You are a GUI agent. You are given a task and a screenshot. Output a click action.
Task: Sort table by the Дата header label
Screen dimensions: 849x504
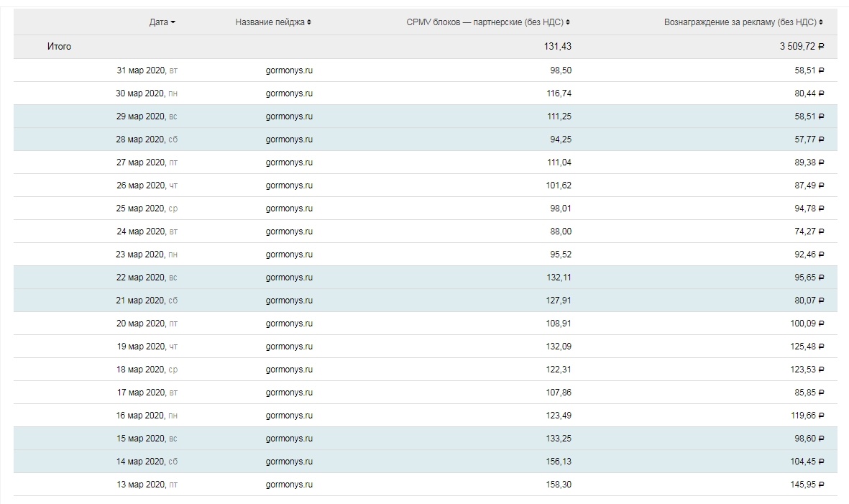(158, 22)
